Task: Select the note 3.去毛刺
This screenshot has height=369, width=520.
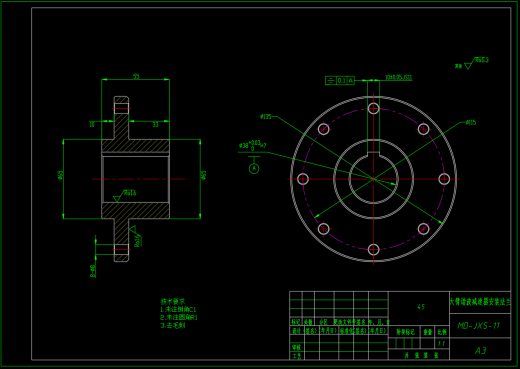Action: click(x=173, y=325)
